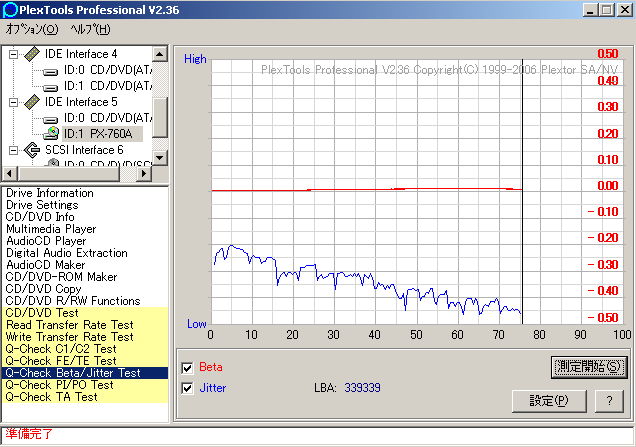Open the オプション(O) menu
The image size is (636, 447).
click(32, 29)
